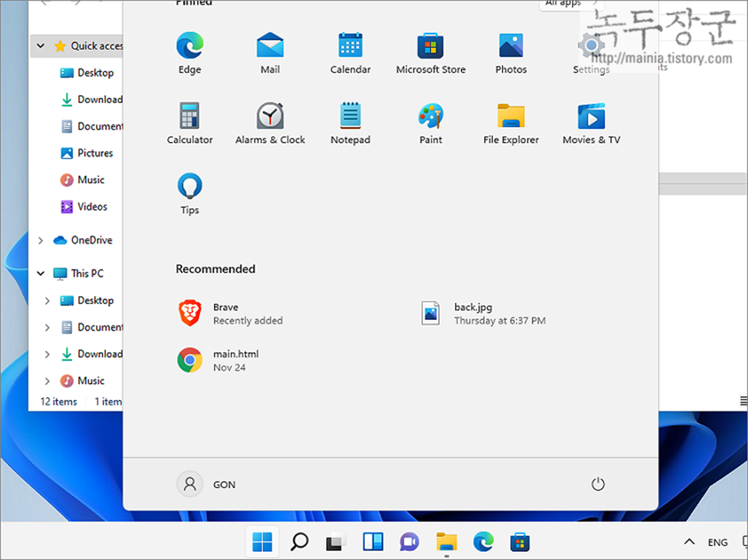This screenshot has height=560, width=748.
Task: Open Widgets from the taskbar
Action: click(x=373, y=542)
